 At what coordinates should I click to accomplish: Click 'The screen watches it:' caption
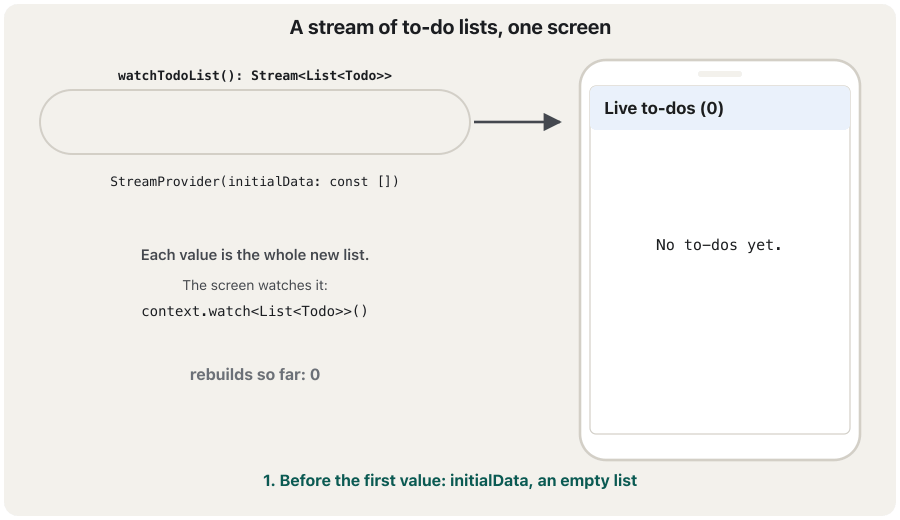[x=255, y=285]
